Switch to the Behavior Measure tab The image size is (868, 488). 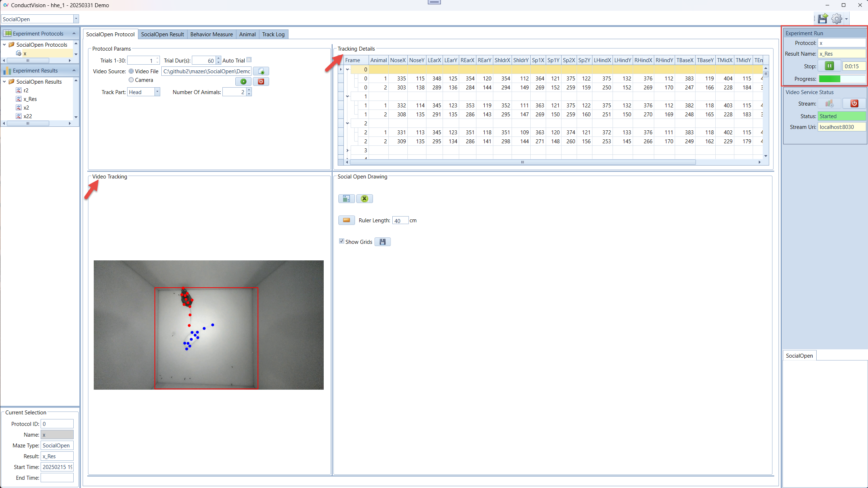pos(211,34)
